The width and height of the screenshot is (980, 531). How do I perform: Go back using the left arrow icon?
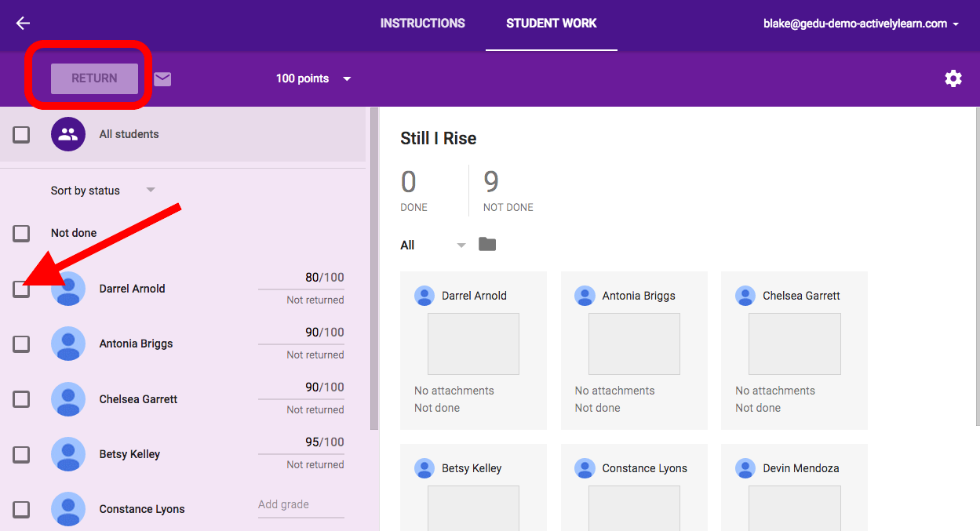pyautogui.click(x=23, y=24)
